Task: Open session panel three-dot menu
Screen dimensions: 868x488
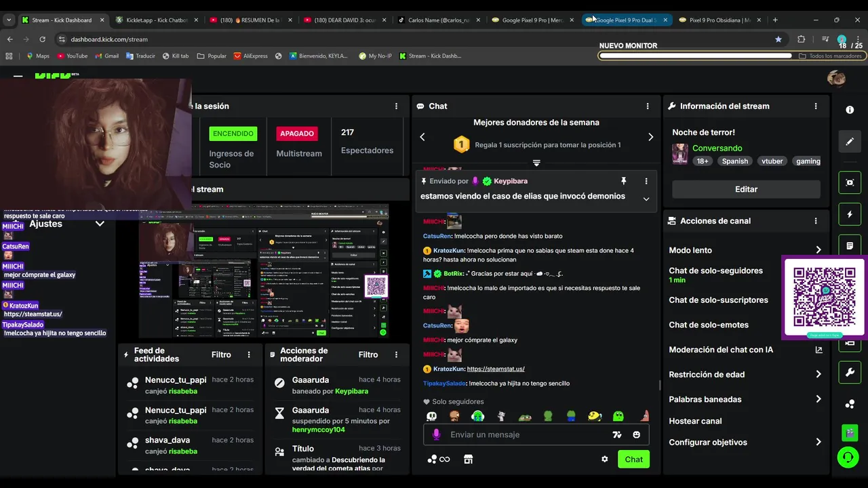Action: pyautogui.click(x=396, y=106)
